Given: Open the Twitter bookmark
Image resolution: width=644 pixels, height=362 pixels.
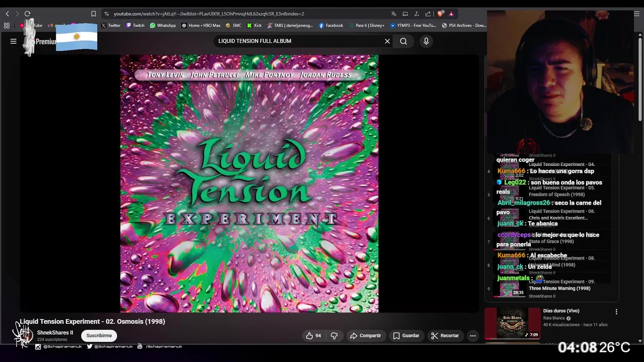Looking at the screenshot, I should 111,25.
